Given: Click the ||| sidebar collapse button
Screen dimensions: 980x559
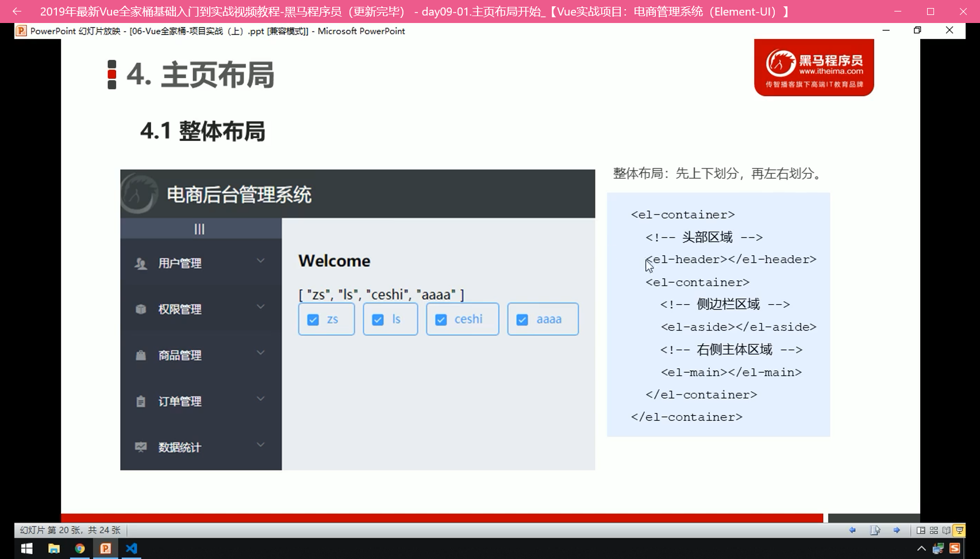Looking at the screenshot, I should click(x=199, y=229).
